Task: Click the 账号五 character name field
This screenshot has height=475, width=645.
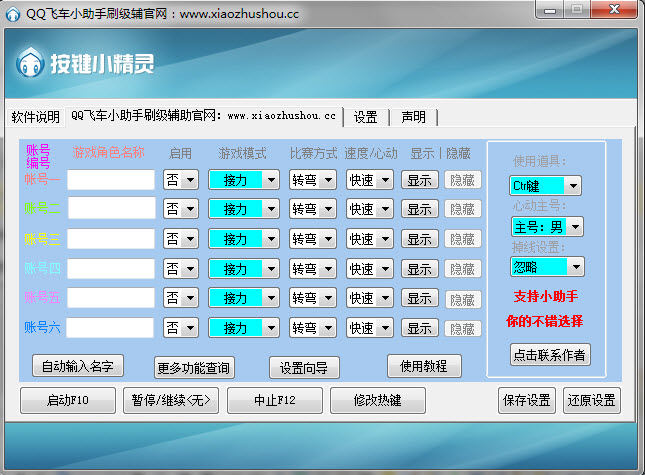Action: [111, 298]
